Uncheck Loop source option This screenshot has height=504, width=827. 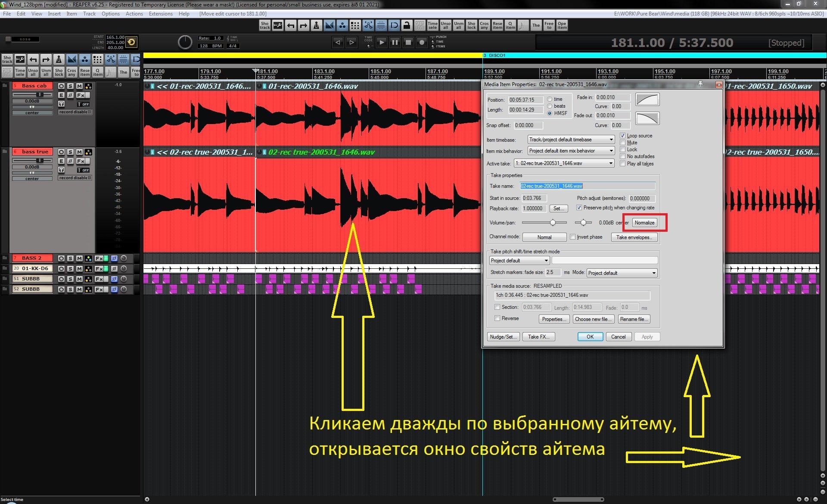(622, 136)
